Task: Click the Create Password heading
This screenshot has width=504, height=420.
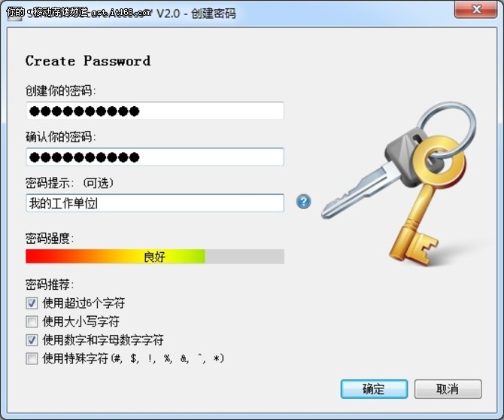Action: coord(88,61)
